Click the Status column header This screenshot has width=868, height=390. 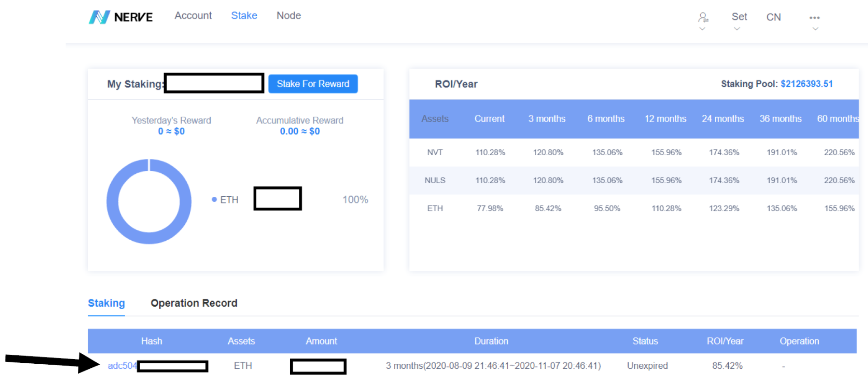click(x=645, y=341)
